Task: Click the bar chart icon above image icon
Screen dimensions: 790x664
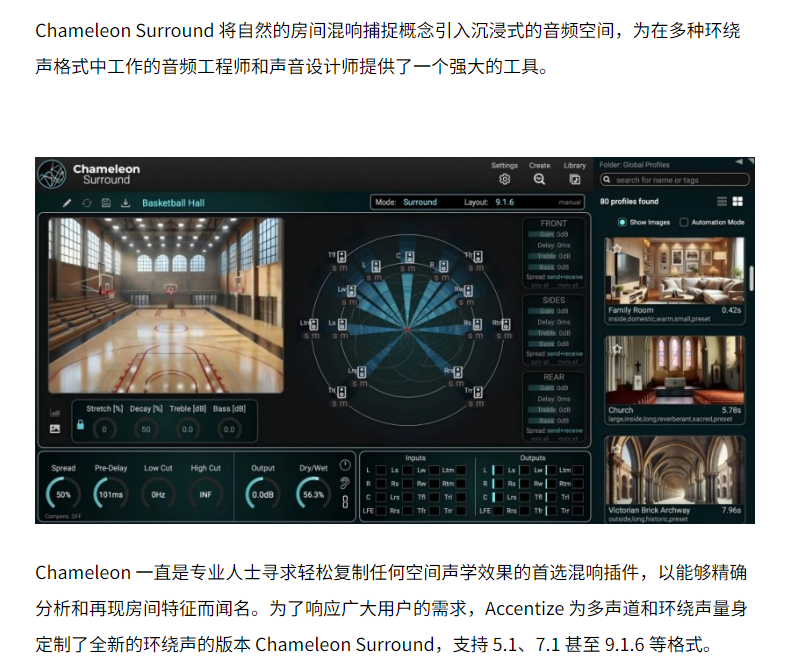Action: (55, 413)
